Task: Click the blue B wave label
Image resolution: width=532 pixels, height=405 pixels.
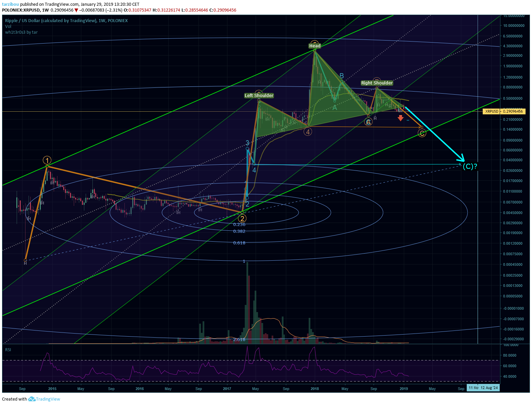Action: pyautogui.click(x=342, y=76)
